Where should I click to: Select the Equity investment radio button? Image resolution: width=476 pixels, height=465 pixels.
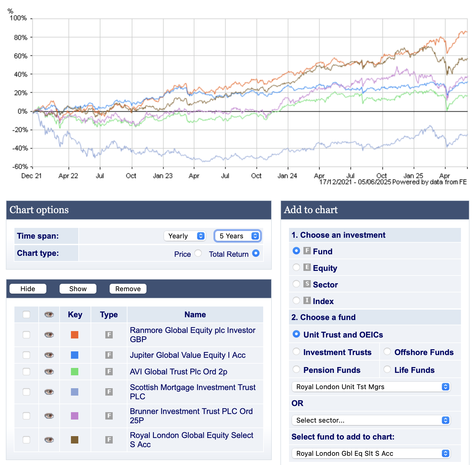[x=296, y=267]
